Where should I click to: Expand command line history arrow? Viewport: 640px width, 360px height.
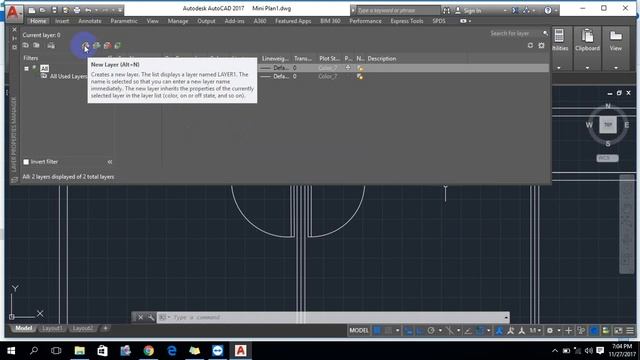click(x=506, y=317)
